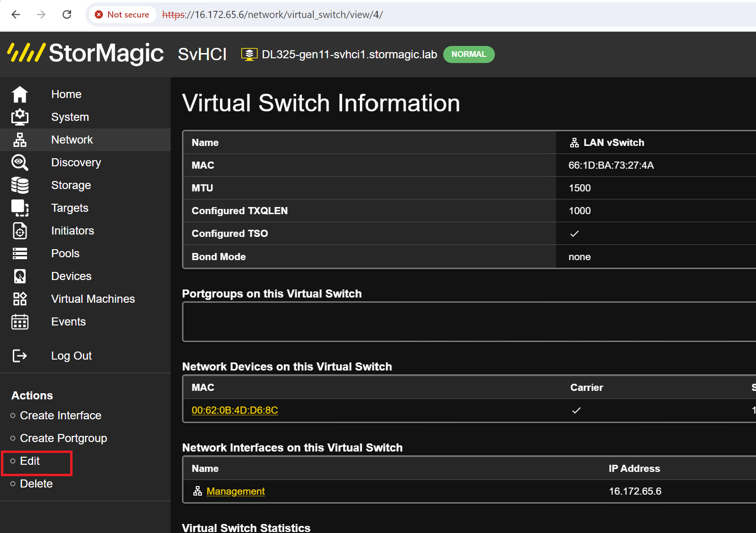756x533 pixels.
Task: Click the Carrier checkmark in devices table
Action: (x=576, y=410)
